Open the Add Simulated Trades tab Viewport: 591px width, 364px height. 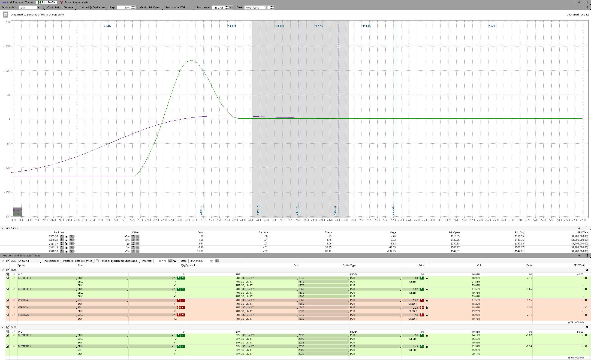[18, 2]
